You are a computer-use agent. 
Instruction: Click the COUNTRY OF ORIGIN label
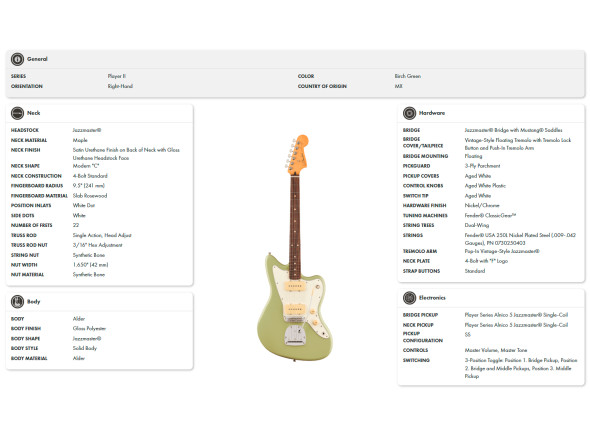coord(322,86)
